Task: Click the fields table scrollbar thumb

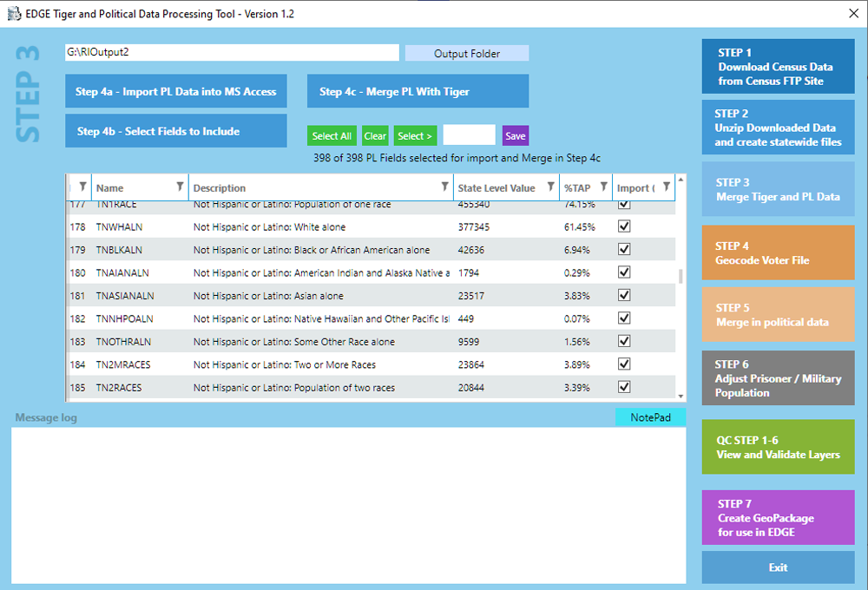Action: coord(681,276)
